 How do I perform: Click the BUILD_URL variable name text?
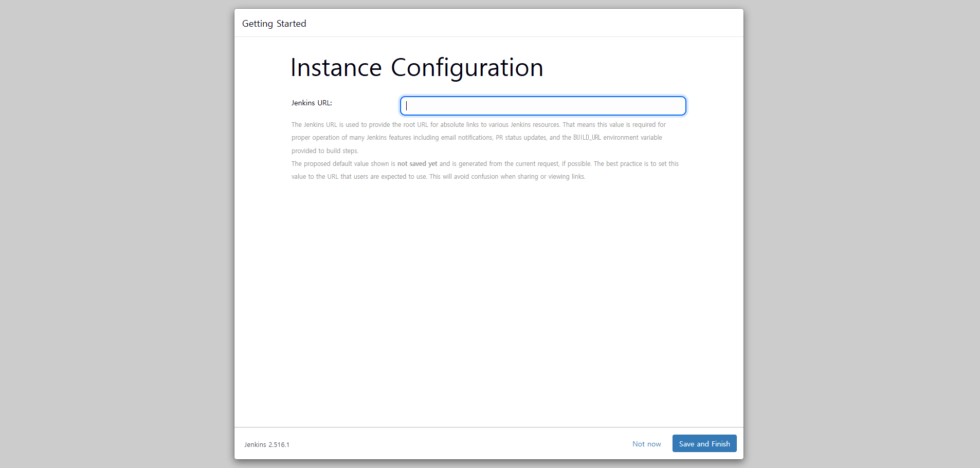coord(587,138)
